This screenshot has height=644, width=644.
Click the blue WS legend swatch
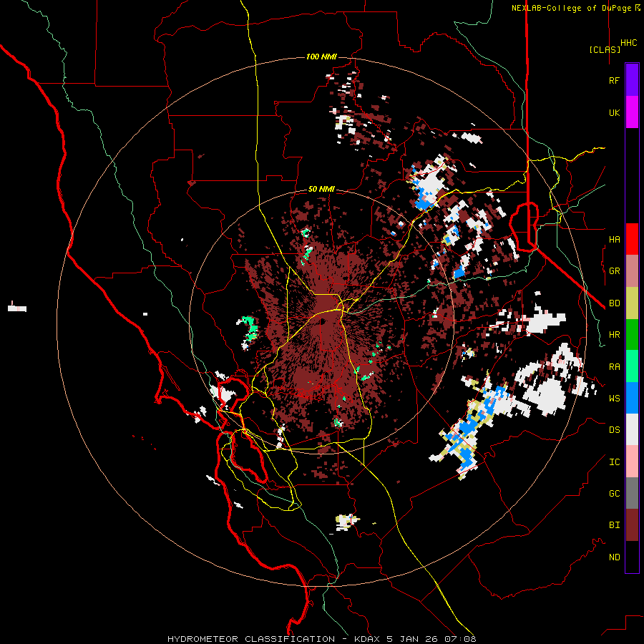point(632,398)
